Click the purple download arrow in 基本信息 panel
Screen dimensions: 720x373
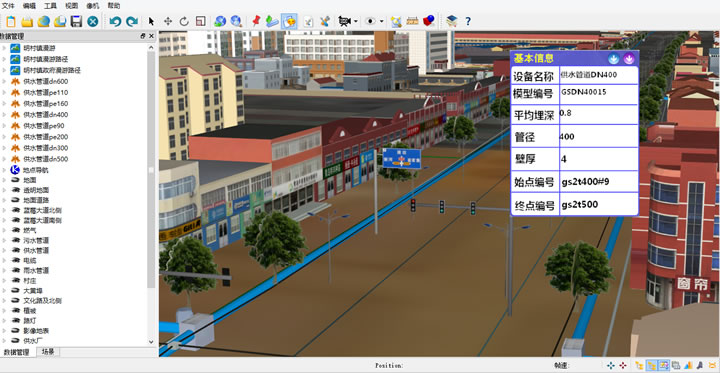pos(629,58)
